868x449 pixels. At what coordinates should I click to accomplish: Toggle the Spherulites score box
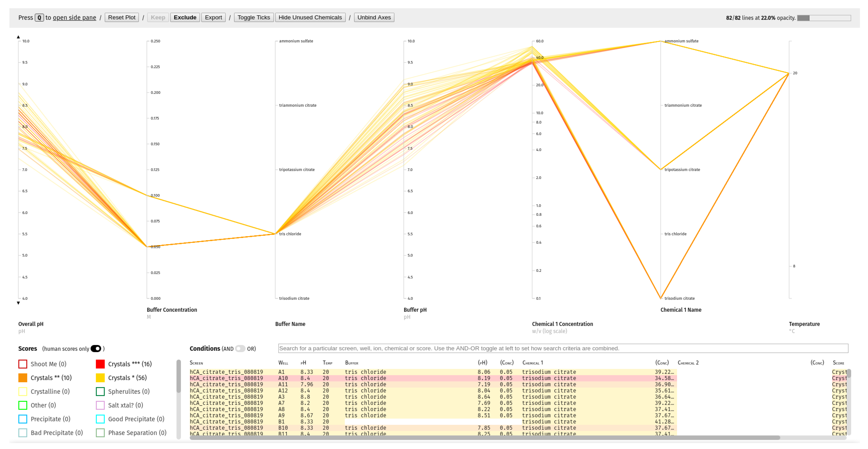pos(100,391)
